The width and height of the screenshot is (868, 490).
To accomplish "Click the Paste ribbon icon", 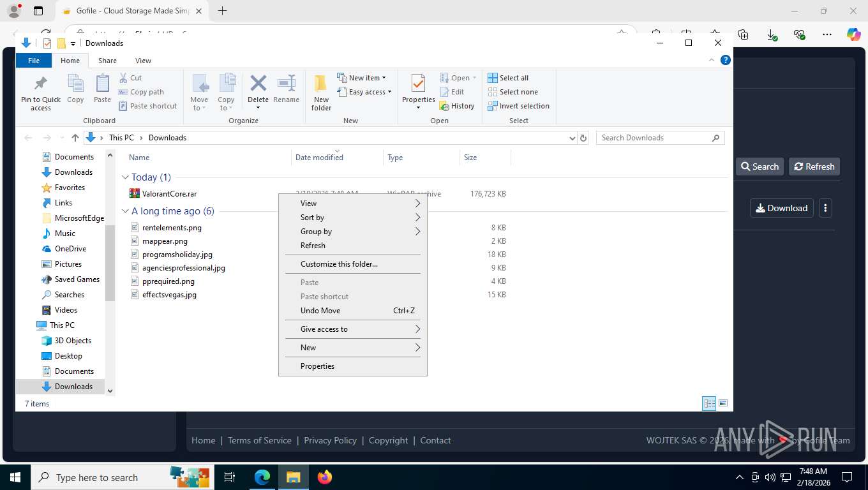I will coord(102,89).
